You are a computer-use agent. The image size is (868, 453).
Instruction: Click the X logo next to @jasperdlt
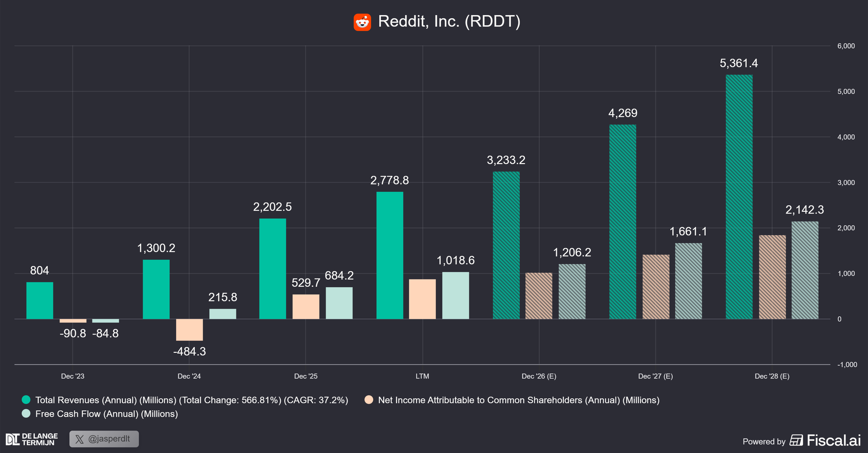click(x=79, y=439)
